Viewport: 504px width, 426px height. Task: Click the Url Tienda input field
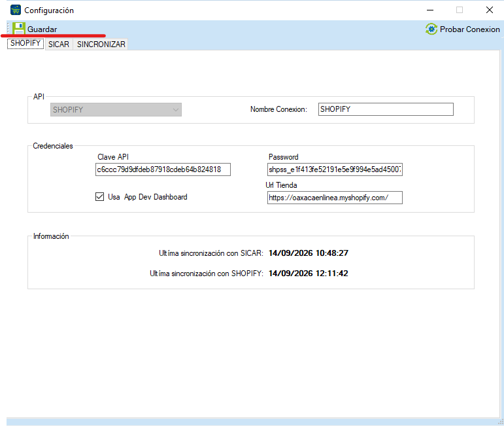click(x=335, y=198)
